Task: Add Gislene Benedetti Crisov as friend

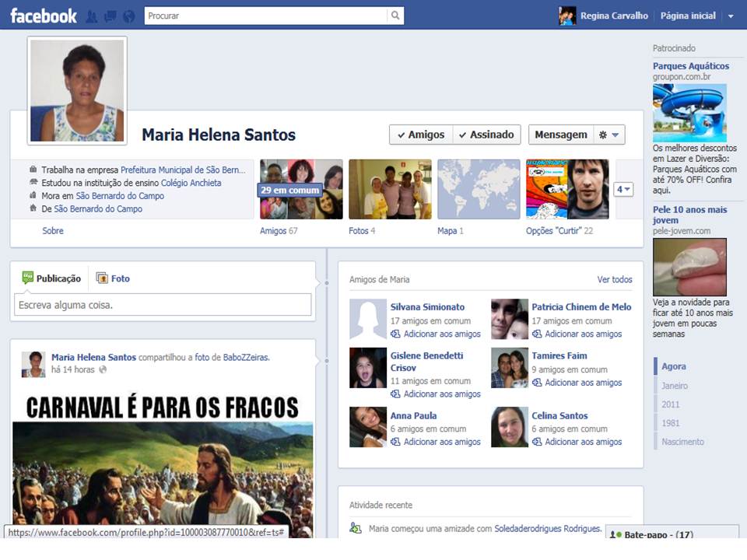Action: coord(436,394)
